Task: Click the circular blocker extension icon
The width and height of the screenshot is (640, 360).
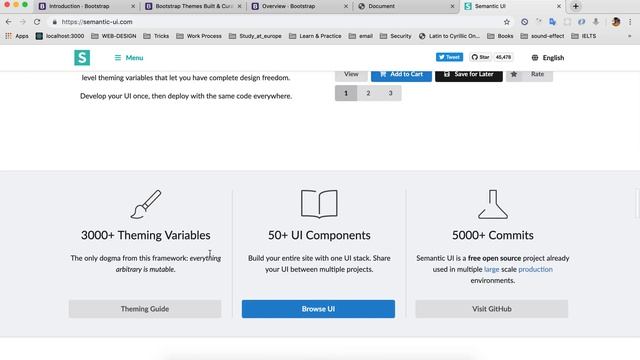Action: coord(524,22)
